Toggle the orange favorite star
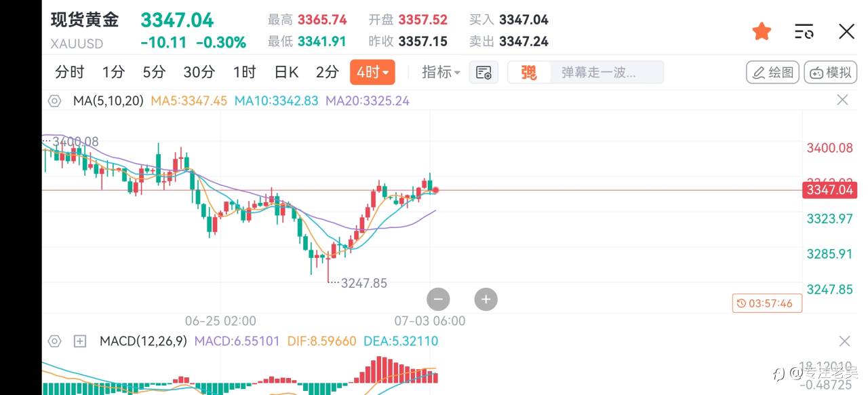The image size is (868, 395). click(x=762, y=31)
